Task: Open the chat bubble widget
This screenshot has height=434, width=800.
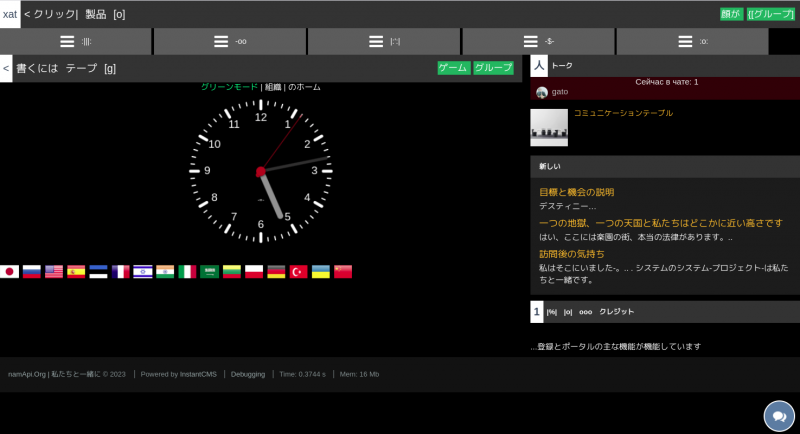Action: (x=779, y=416)
